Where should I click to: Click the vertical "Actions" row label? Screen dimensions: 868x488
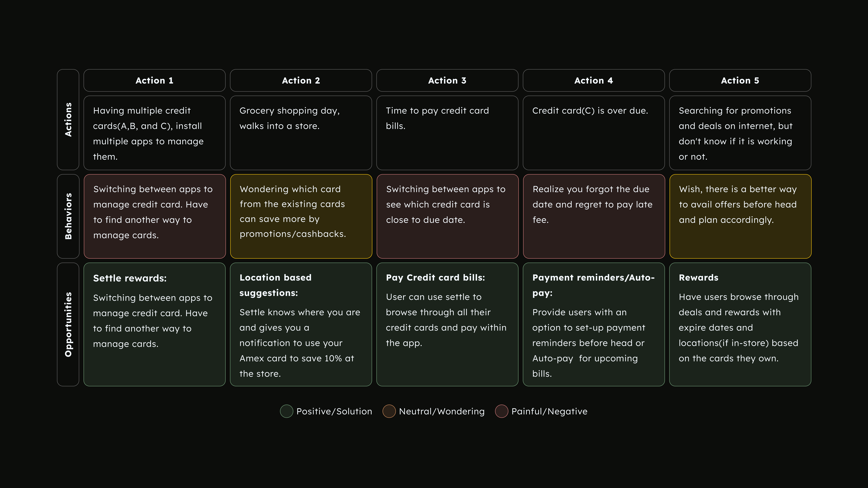(68, 120)
